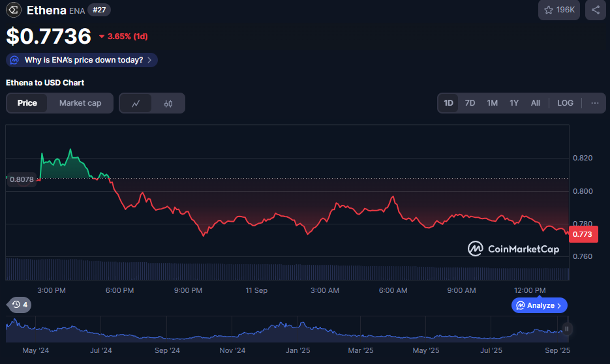Screen dimensions: 610x364
Task: Choose the 7D time range
Action: (470, 103)
